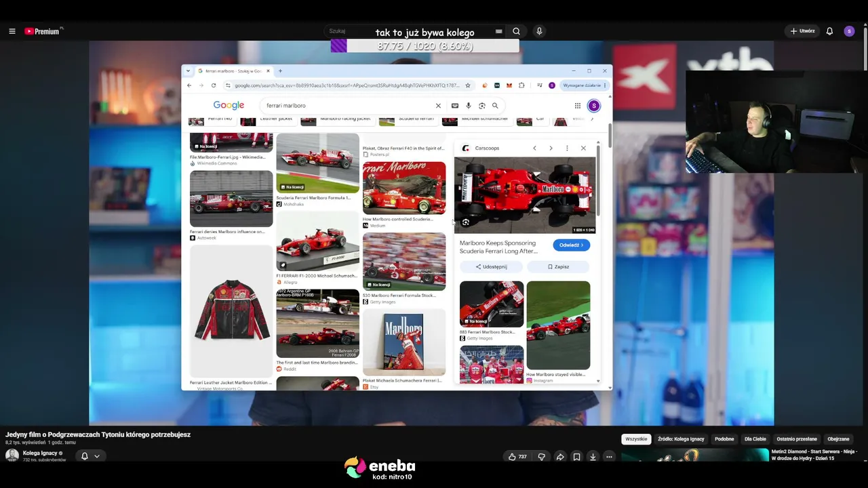Viewport: 868px width, 488px height.
Task: Click the 'Wymagane działanie' Chrome button
Action: pyautogui.click(x=585, y=85)
